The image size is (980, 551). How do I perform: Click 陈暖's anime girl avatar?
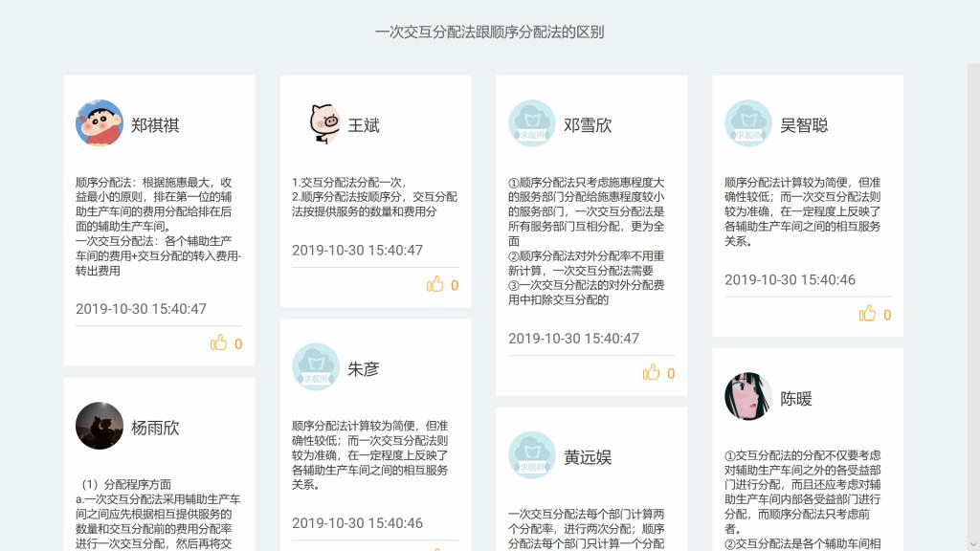point(748,397)
